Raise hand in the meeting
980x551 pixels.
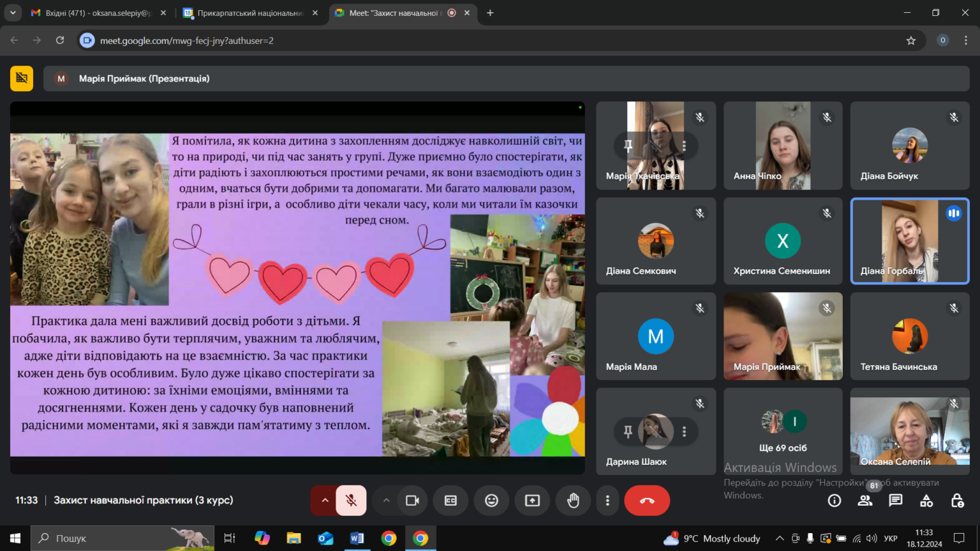(x=573, y=501)
